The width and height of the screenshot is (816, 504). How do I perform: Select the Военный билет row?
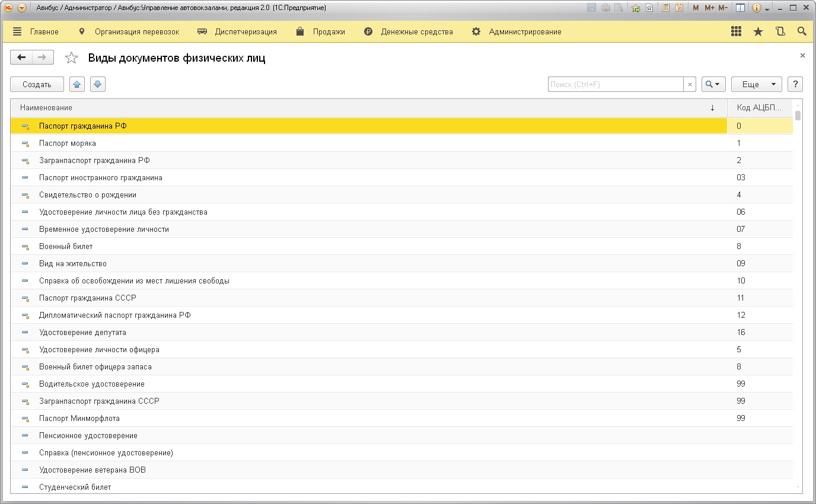66,246
